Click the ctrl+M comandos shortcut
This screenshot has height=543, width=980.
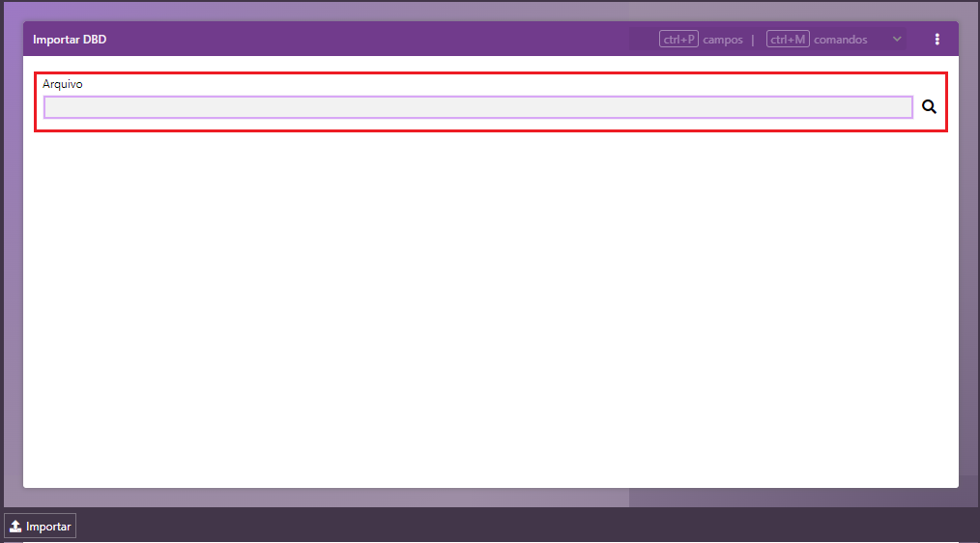[817, 40]
